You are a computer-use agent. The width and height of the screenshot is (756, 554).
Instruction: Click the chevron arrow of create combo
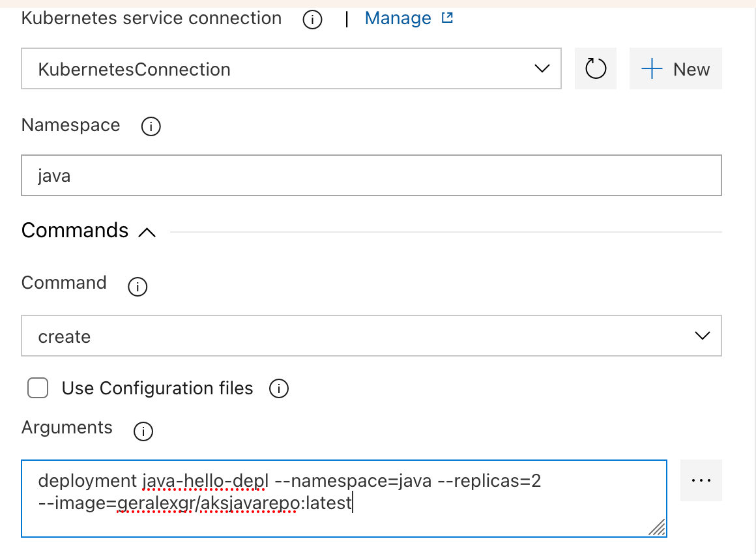[702, 336]
